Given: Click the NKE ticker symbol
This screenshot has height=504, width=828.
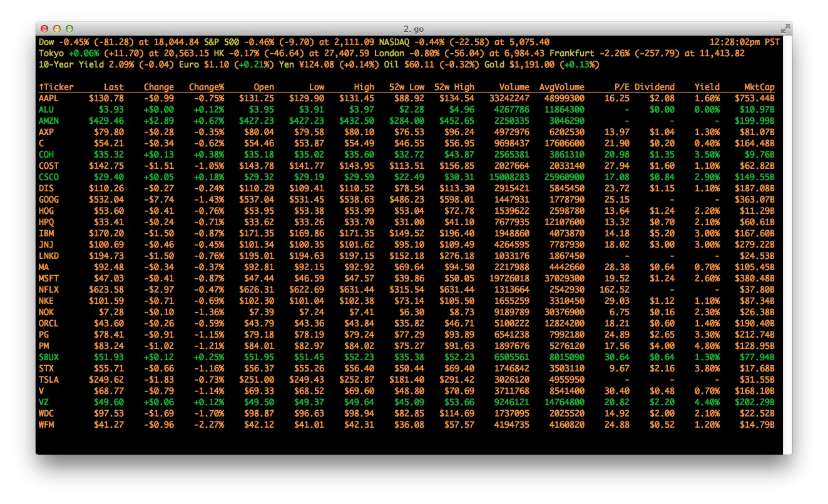Looking at the screenshot, I should 46,301.
